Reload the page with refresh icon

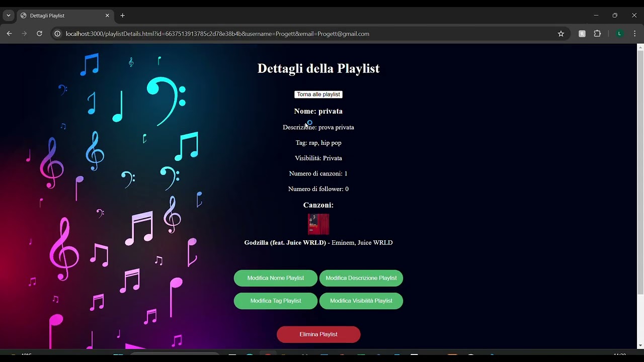click(39, 34)
